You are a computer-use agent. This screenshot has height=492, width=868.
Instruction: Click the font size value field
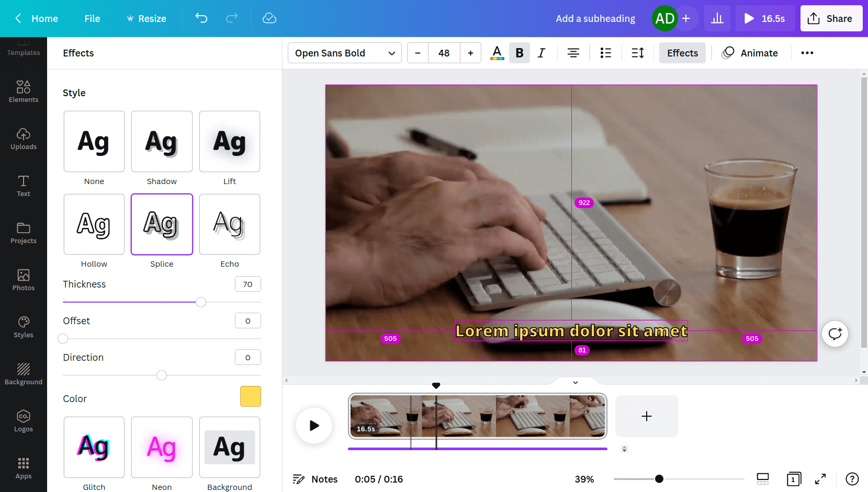tap(444, 53)
